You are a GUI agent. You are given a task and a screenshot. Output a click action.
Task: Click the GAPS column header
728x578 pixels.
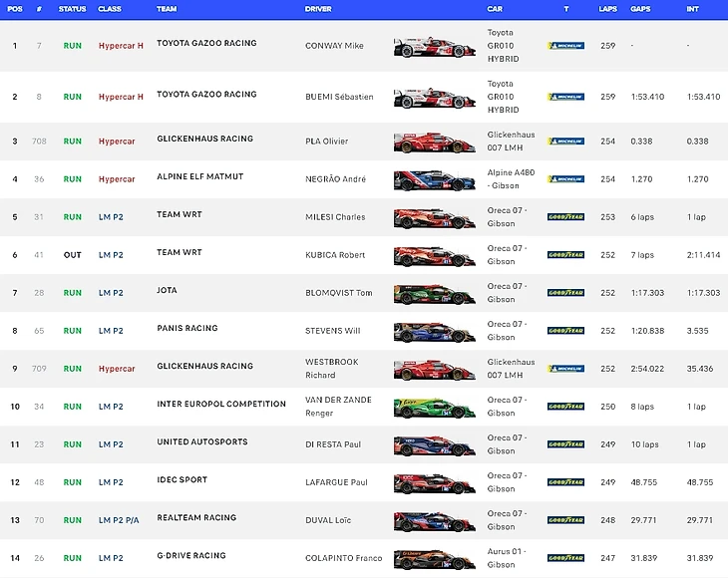(x=641, y=8)
